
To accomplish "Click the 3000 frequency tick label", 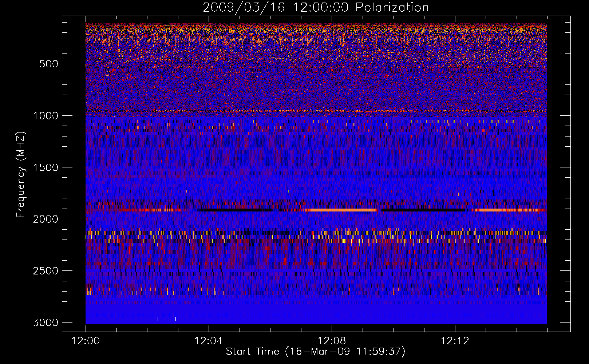I will click(46, 323).
